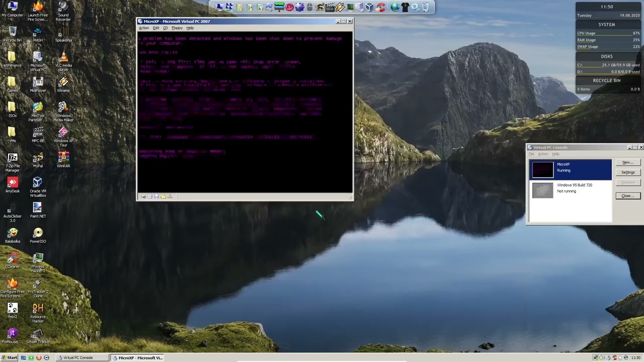This screenshot has width=644, height=362.
Task: Click the New... button in Virtual PC Console
Action: tap(628, 162)
